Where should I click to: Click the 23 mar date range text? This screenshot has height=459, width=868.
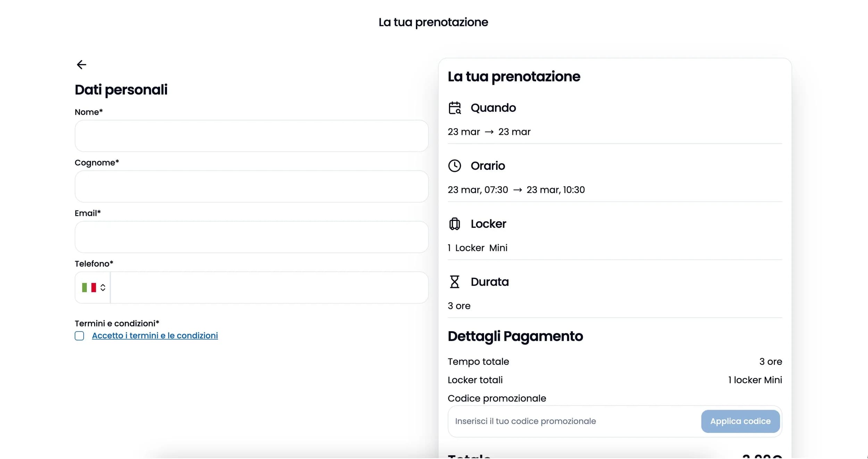pyautogui.click(x=489, y=132)
